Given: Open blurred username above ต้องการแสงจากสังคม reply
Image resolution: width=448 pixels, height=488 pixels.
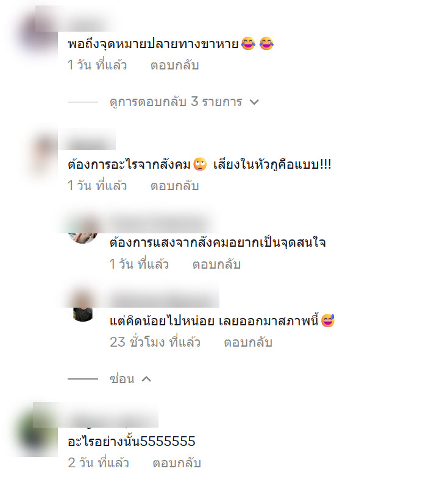Looking at the screenshot, I should pyautogui.click(x=158, y=223).
